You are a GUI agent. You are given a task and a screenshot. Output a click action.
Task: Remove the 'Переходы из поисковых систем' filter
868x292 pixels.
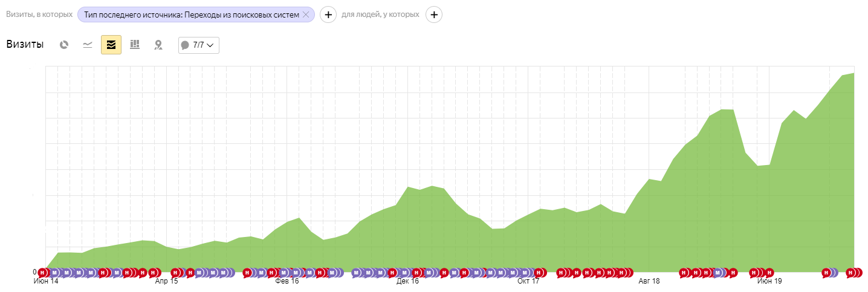(306, 15)
